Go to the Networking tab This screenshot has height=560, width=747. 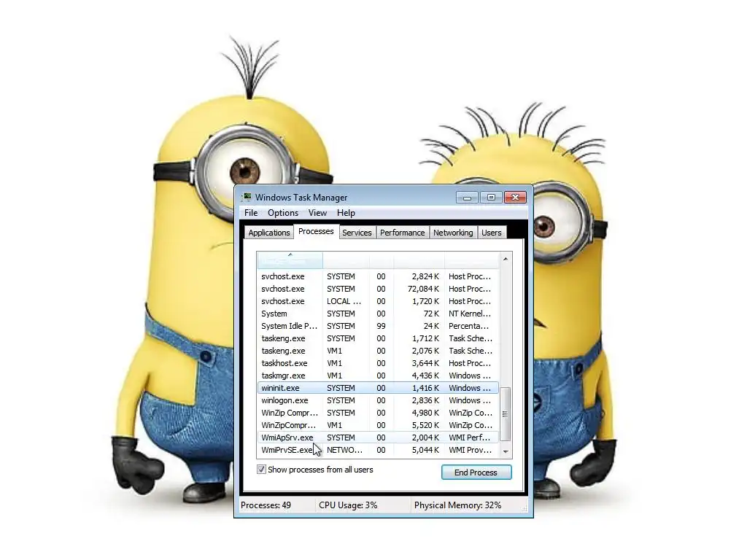click(x=453, y=233)
